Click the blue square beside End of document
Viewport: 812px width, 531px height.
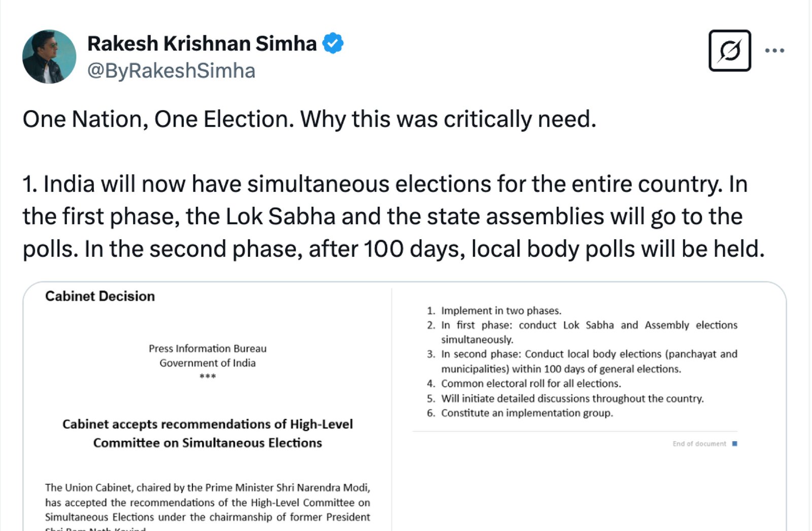pos(734,444)
